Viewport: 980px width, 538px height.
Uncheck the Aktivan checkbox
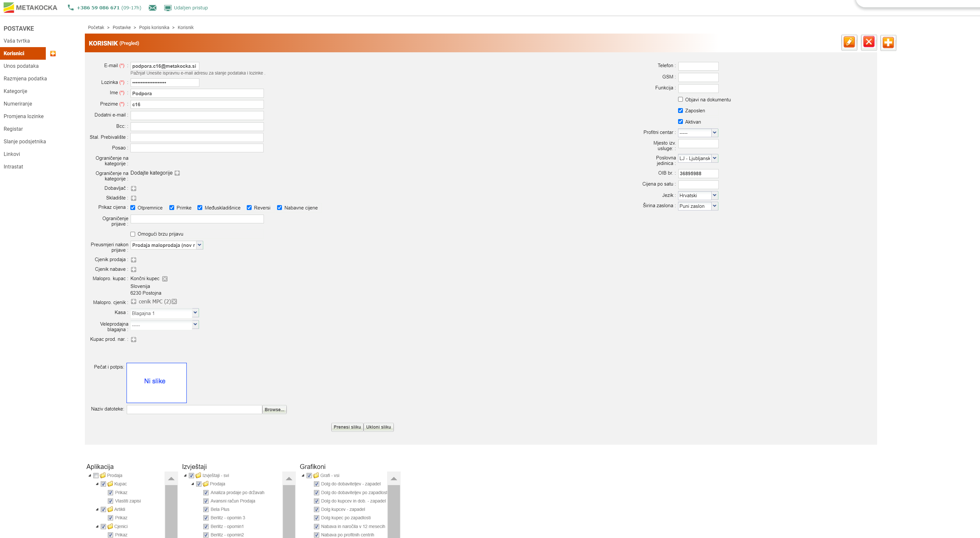point(680,121)
